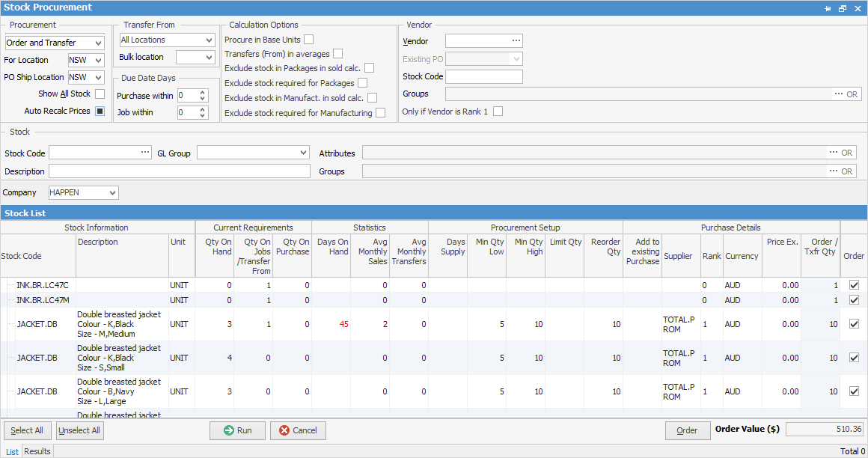The width and height of the screenshot is (868, 458).
Task: Click the OR toggle beside Vendor Groups
Action: [x=852, y=94]
